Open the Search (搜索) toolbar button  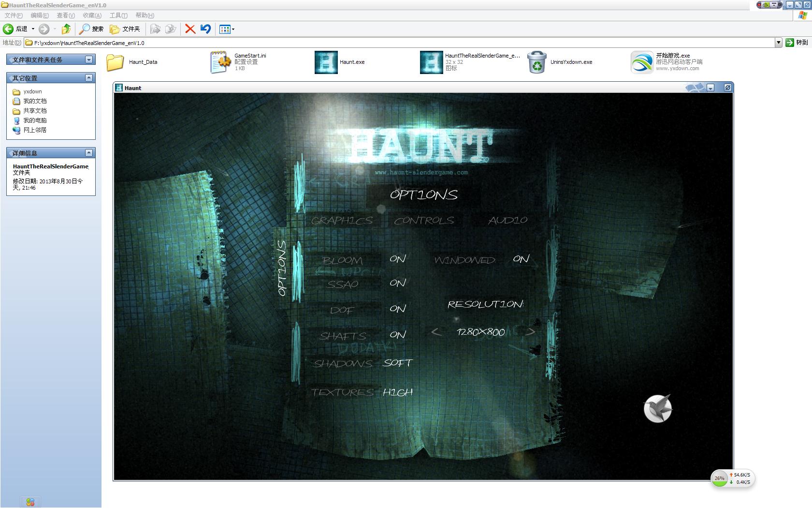pos(92,29)
